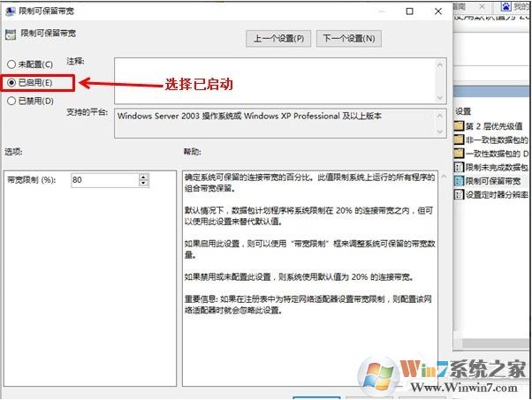This screenshot has width=532, height=400.
Task: Select 限制未完成数据包 in background list
Action: (497, 167)
